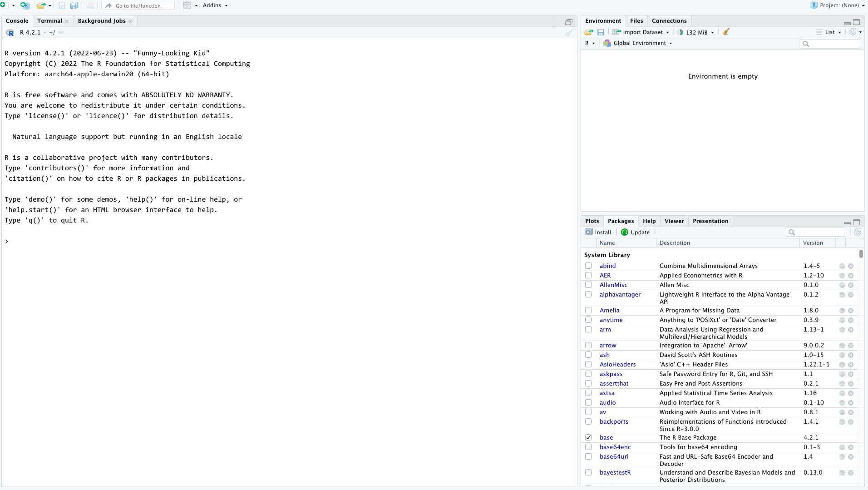The width and height of the screenshot is (868, 490).
Task: Open the alphavantager package link
Action: click(x=620, y=294)
